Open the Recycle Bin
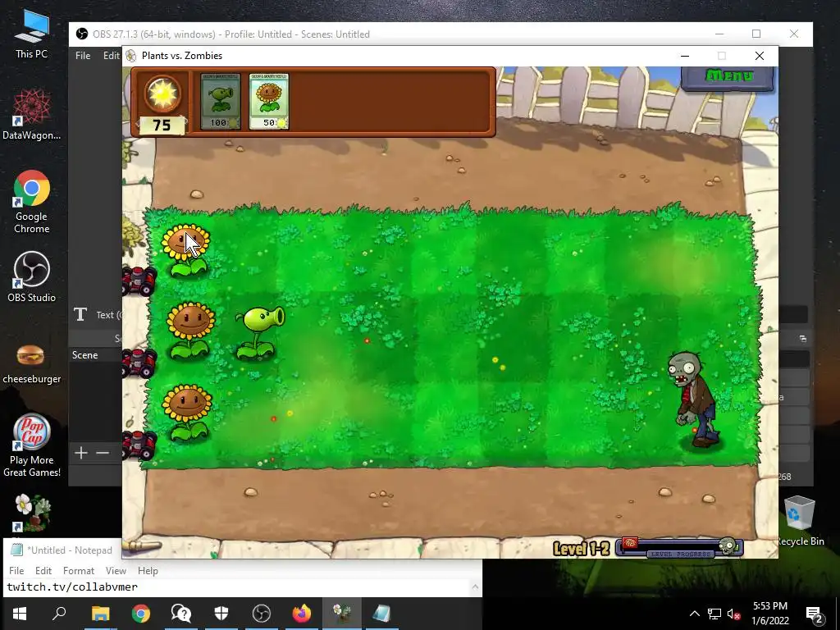 [x=799, y=521]
